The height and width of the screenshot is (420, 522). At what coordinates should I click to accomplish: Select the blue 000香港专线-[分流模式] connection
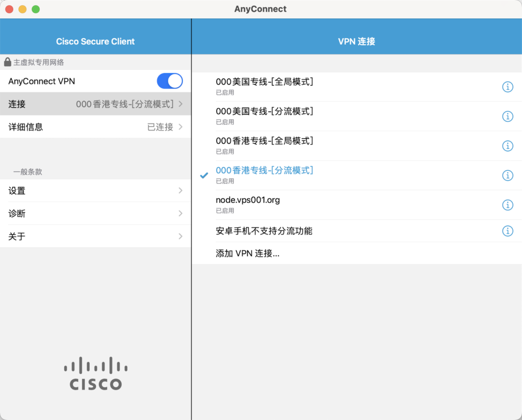click(356, 175)
